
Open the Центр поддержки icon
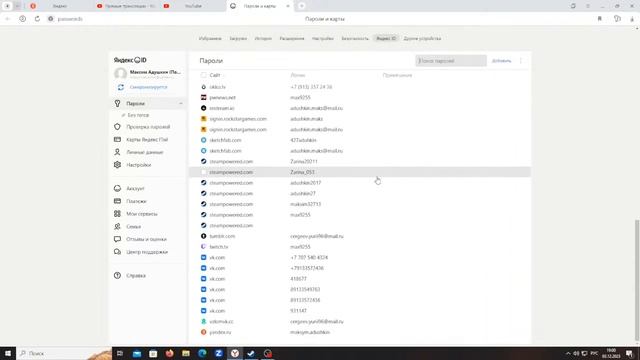118,252
